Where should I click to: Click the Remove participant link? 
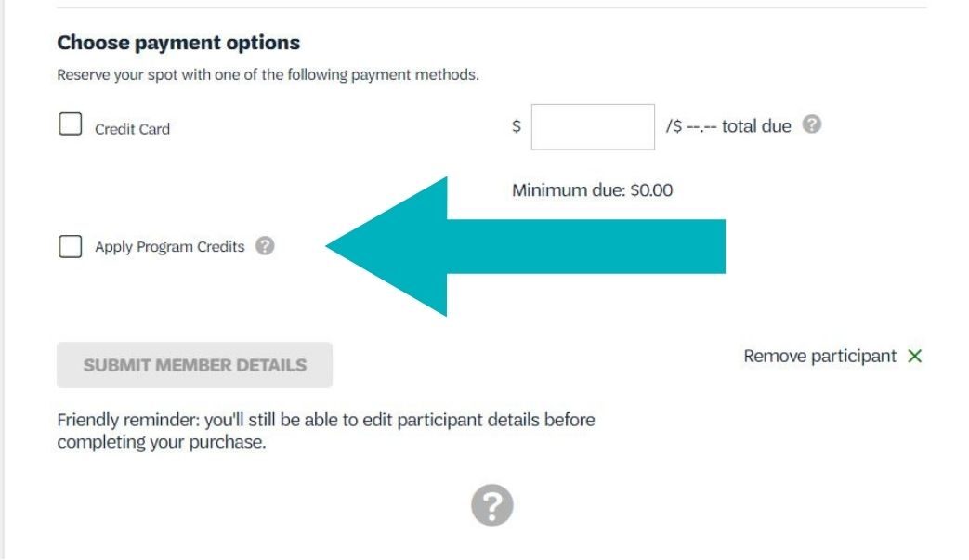820,357
